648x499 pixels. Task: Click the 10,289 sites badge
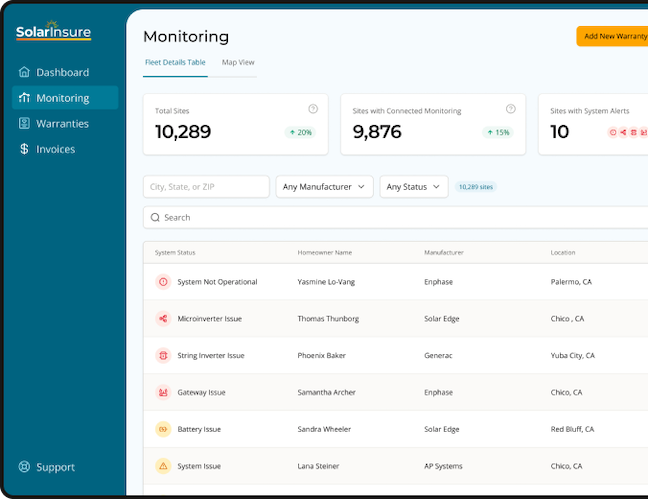[x=476, y=187]
